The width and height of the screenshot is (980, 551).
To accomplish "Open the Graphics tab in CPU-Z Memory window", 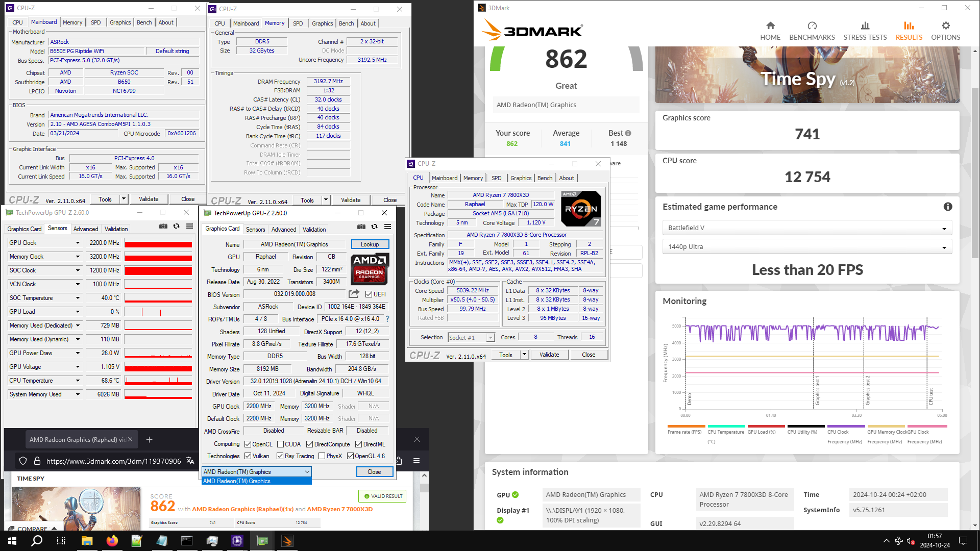I will 322,23.
